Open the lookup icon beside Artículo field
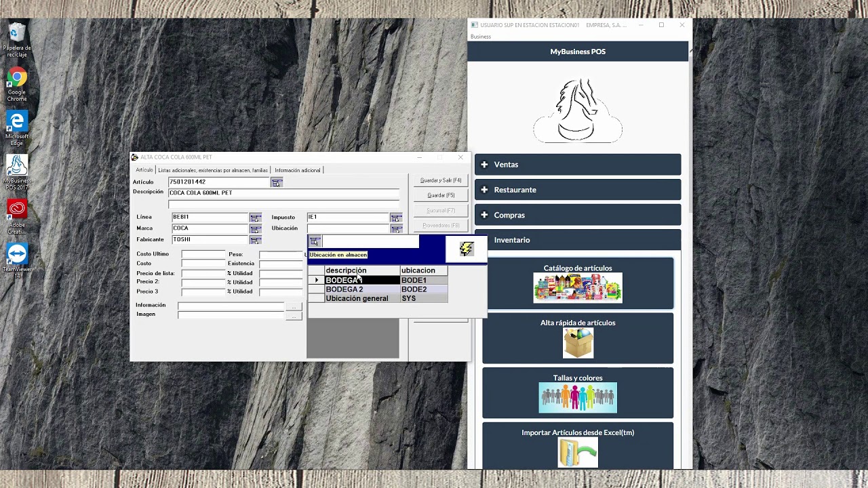Screen dimensions: 868x488 click(x=276, y=182)
